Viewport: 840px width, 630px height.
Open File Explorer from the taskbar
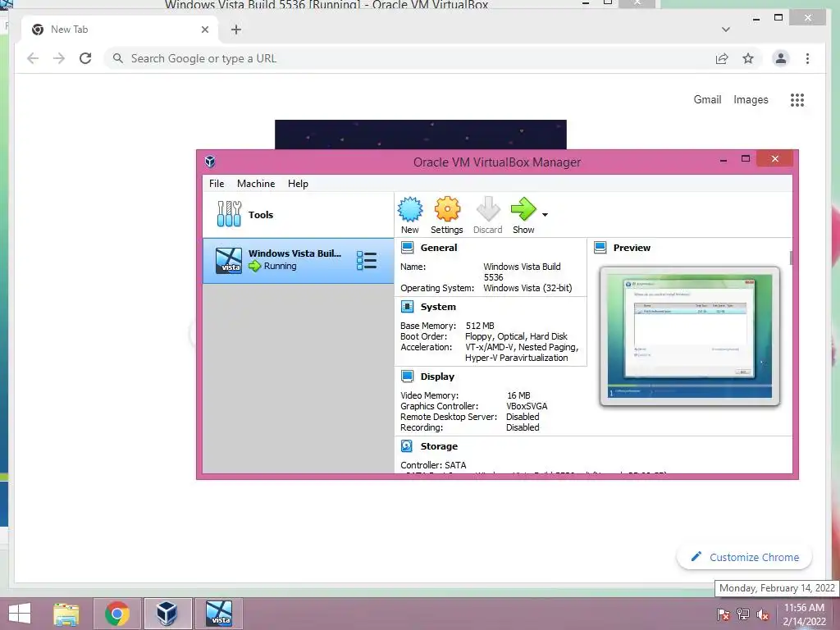pos(66,614)
